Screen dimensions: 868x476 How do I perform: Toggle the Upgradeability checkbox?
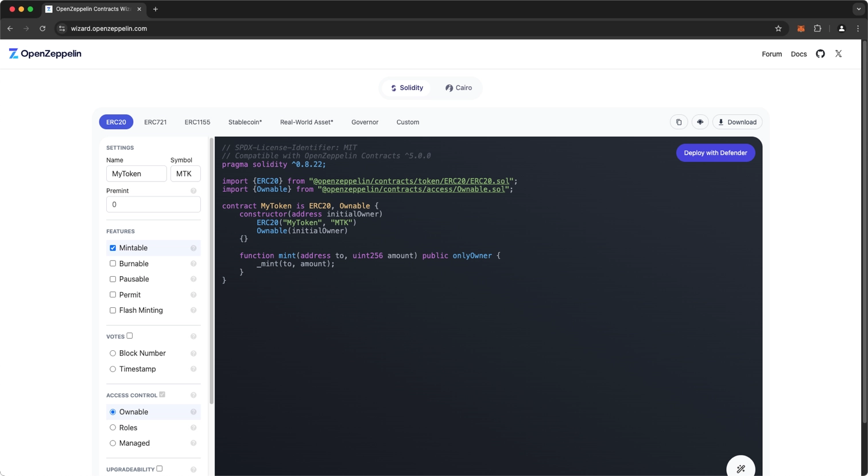point(160,469)
